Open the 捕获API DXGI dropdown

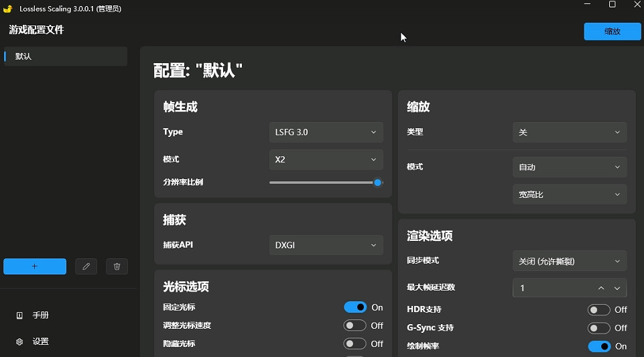point(326,245)
